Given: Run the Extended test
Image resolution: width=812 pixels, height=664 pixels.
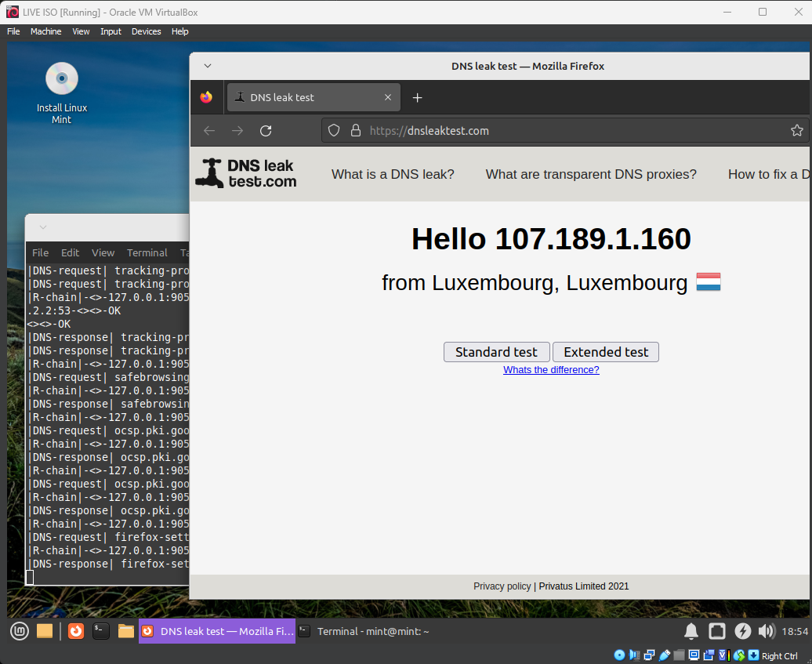Looking at the screenshot, I should coord(606,352).
